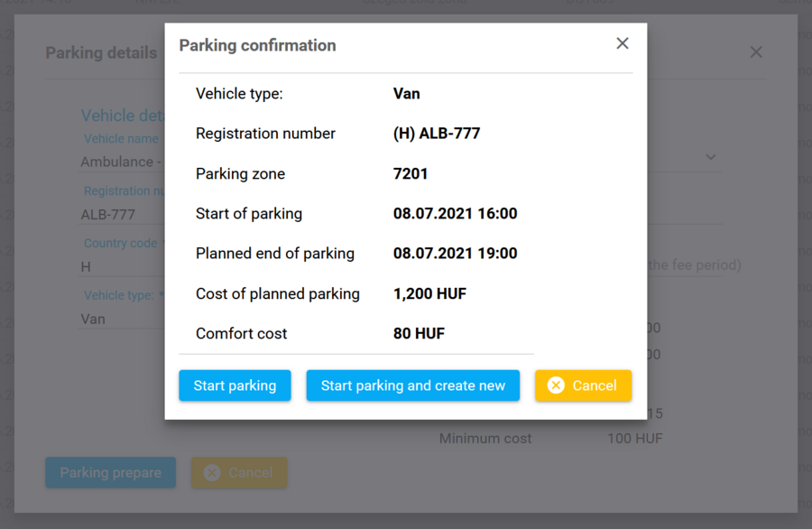Click the dimmed Cancel button at bottom left
The height and width of the screenshot is (529, 812).
click(x=238, y=472)
